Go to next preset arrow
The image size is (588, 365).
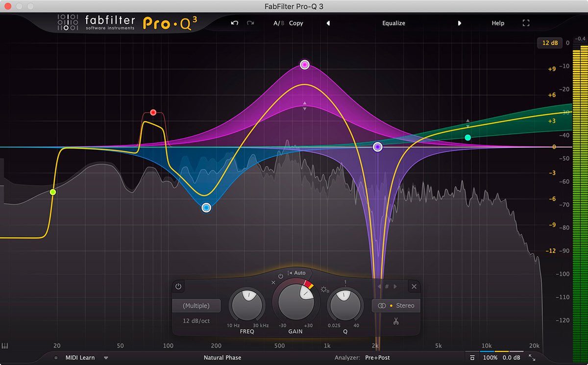[459, 23]
